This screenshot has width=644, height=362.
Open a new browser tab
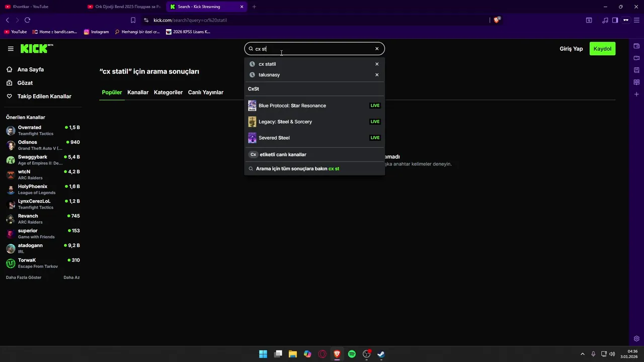click(x=254, y=7)
